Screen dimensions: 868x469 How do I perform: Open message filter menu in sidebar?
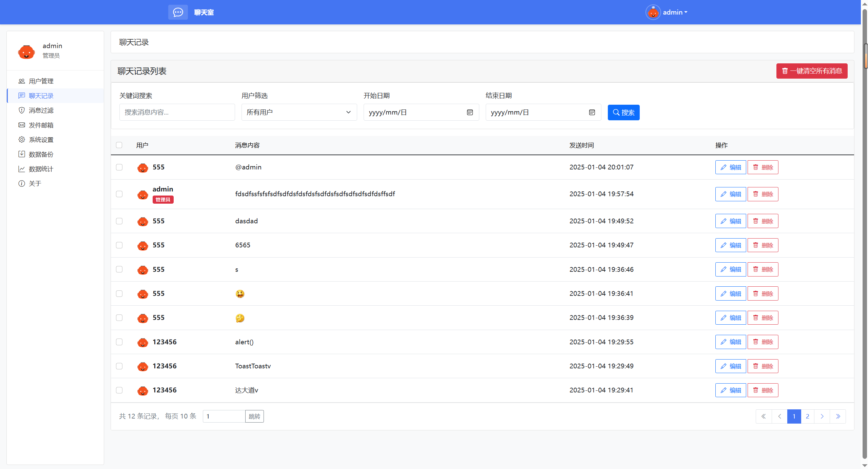[x=41, y=110]
